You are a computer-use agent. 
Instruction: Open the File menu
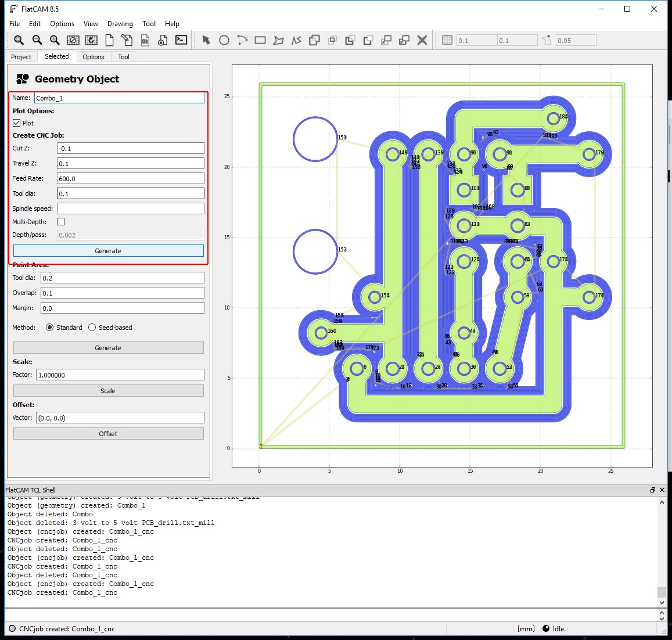(x=15, y=24)
